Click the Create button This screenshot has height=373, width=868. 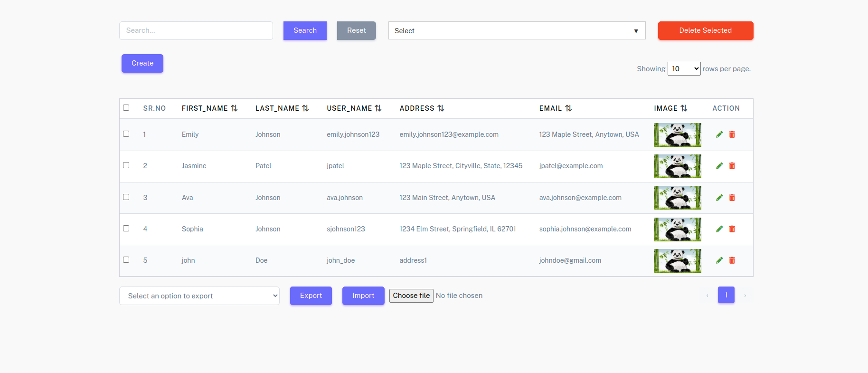click(x=142, y=63)
